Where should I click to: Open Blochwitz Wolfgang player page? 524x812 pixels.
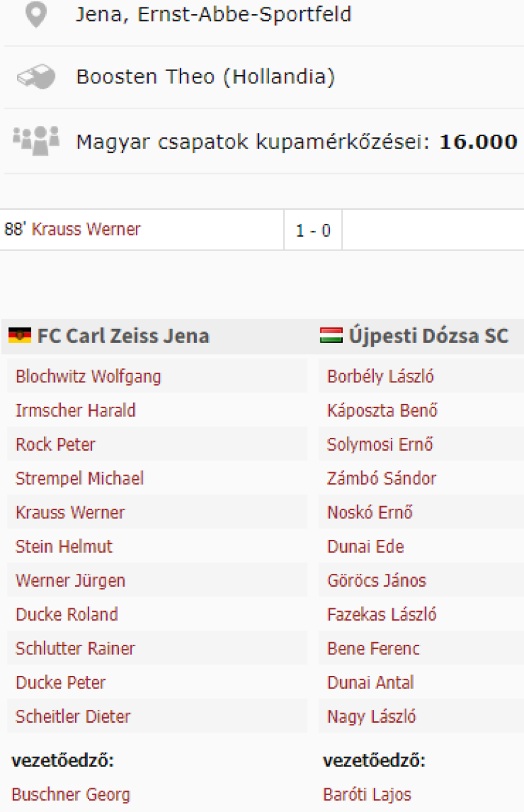point(88,376)
